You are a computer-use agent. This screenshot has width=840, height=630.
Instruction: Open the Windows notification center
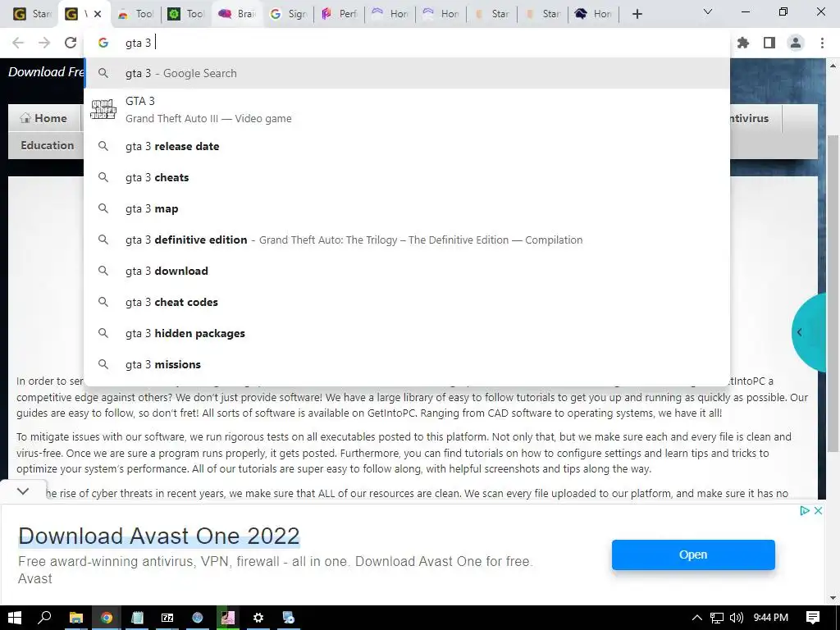(813, 618)
